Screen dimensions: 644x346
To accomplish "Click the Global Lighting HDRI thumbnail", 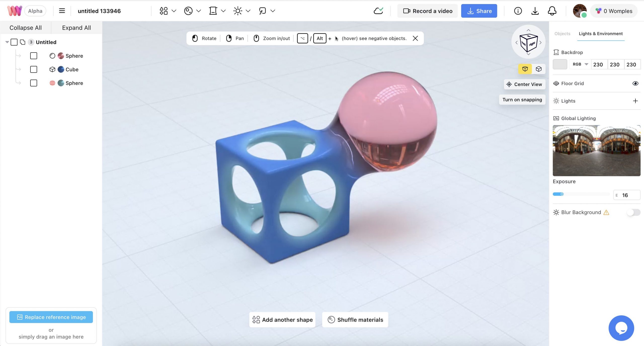I will point(596,151).
